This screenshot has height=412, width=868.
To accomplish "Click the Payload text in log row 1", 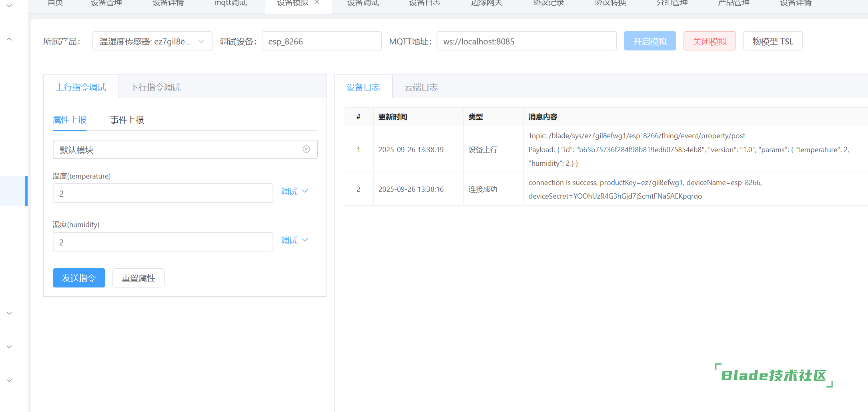I will click(x=689, y=157).
